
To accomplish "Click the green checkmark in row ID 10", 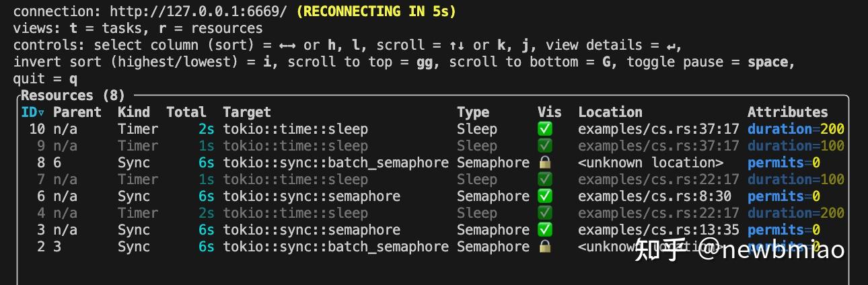I will 545,129.
